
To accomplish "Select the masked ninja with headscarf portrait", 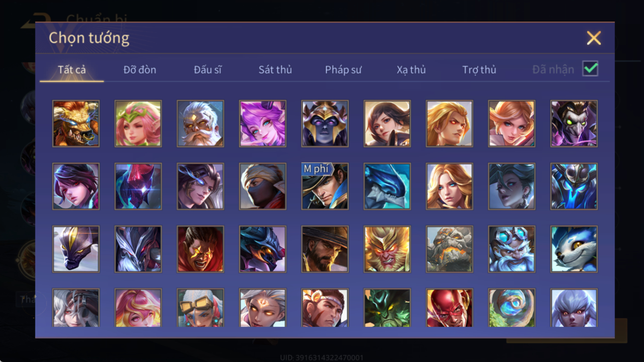I will (263, 186).
